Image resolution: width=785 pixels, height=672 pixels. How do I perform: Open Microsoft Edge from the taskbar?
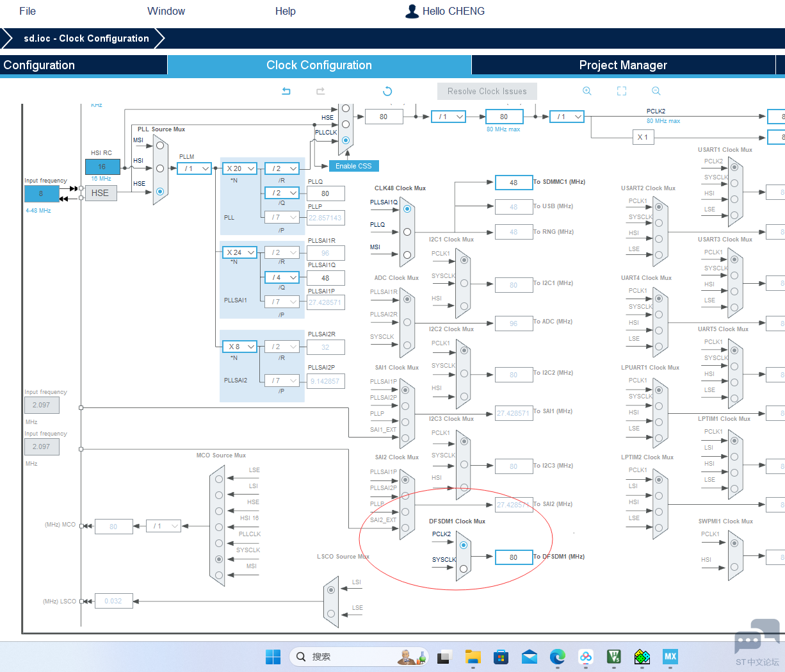[558, 657]
